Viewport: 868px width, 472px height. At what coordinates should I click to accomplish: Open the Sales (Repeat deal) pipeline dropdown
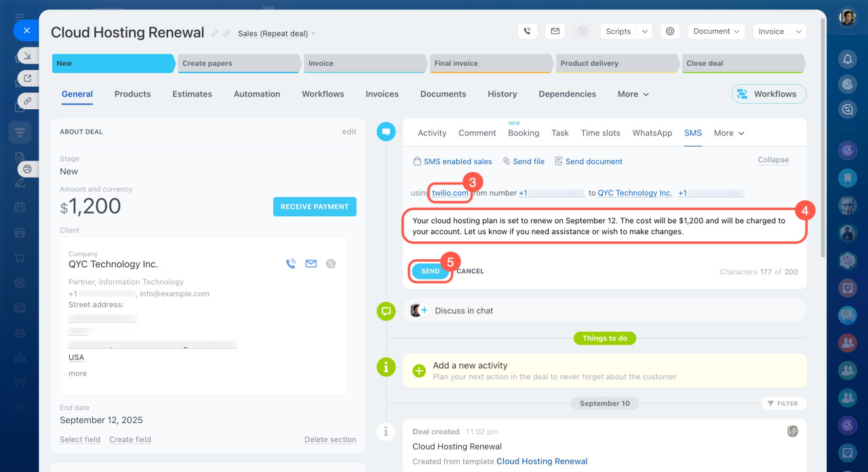pos(277,33)
